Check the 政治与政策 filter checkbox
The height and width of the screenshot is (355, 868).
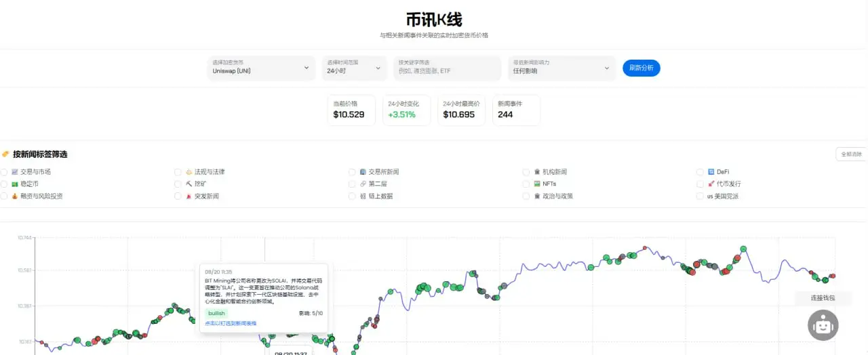[526, 196]
